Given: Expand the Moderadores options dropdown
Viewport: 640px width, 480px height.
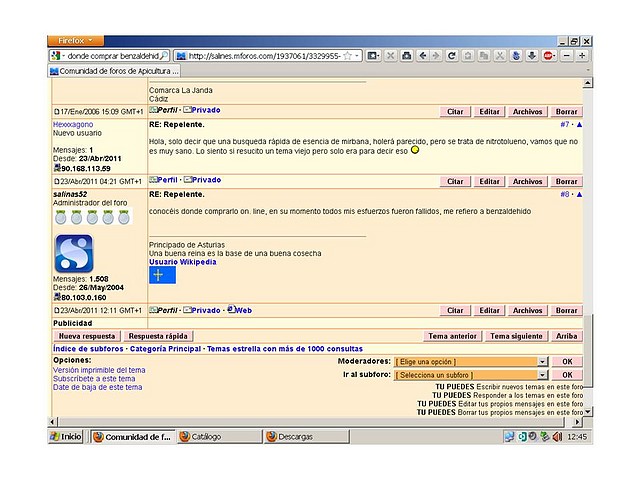Looking at the screenshot, I should [x=542, y=362].
